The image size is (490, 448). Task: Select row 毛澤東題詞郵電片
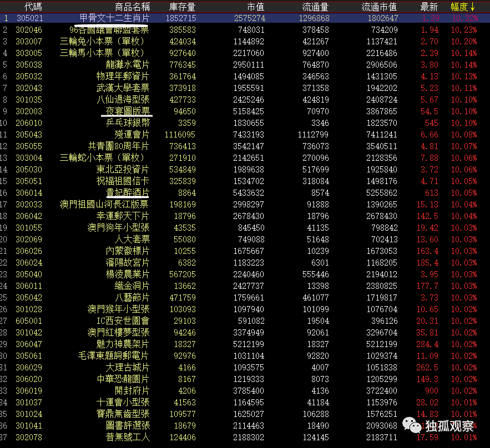tap(245, 356)
